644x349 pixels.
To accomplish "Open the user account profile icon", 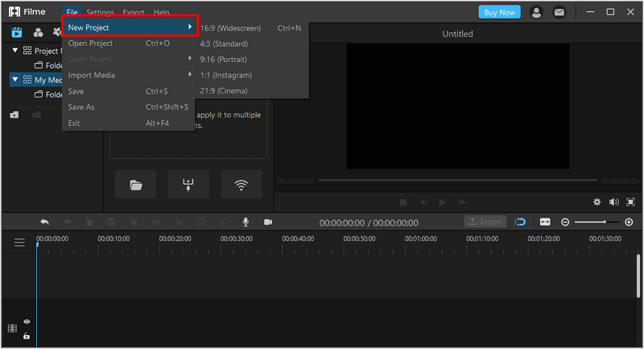I will point(536,12).
